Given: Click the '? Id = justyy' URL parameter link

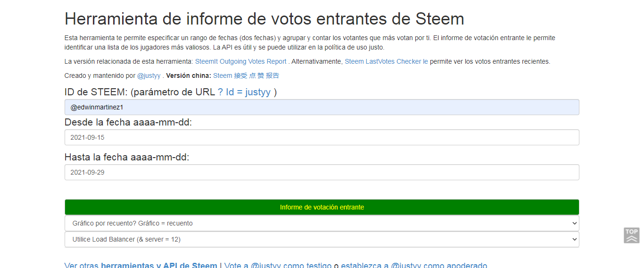Looking at the screenshot, I should [x=244, y=92].
